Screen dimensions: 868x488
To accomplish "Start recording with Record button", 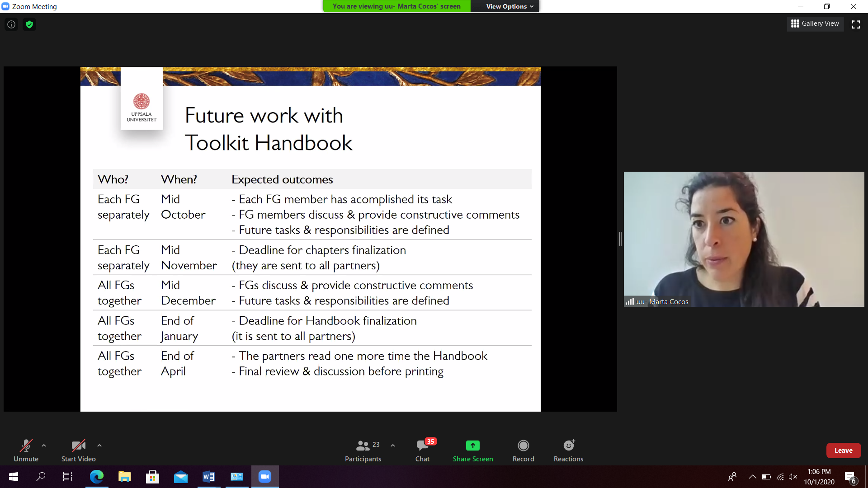I will tap(523, 450).
